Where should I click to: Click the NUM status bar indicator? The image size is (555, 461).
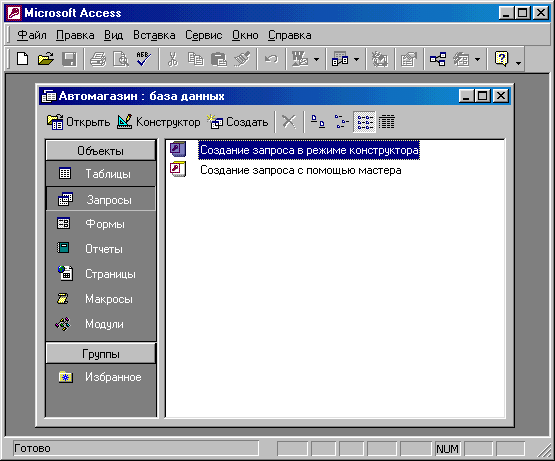point(447,449)
